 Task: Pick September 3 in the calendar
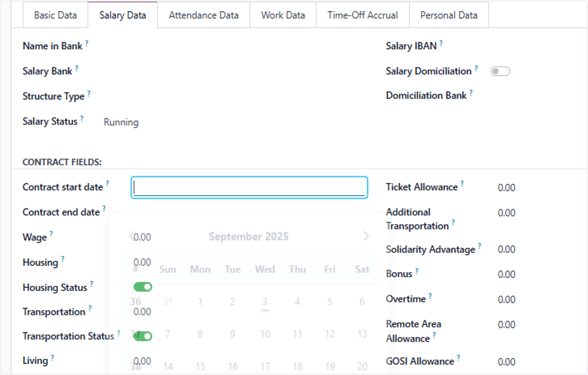265,301
